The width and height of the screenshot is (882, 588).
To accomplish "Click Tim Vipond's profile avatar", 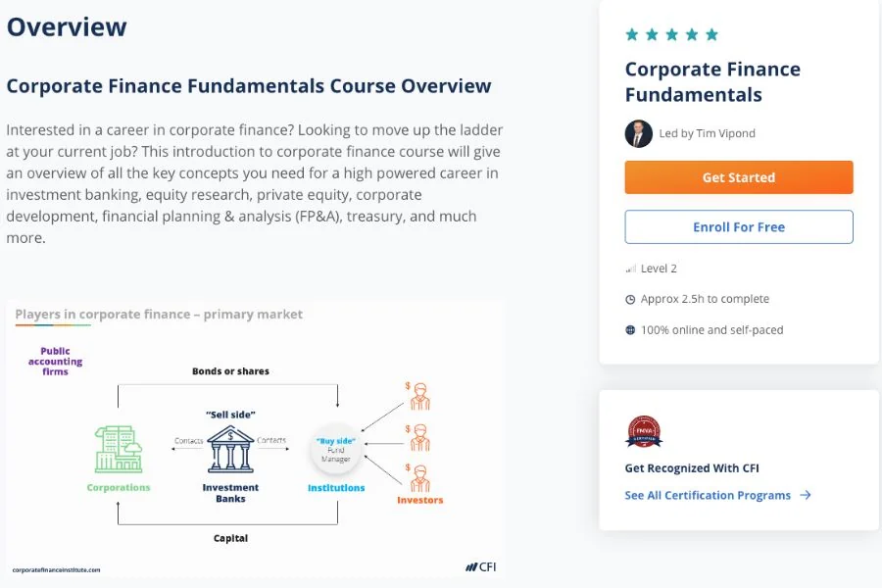I will click(638, 133).
